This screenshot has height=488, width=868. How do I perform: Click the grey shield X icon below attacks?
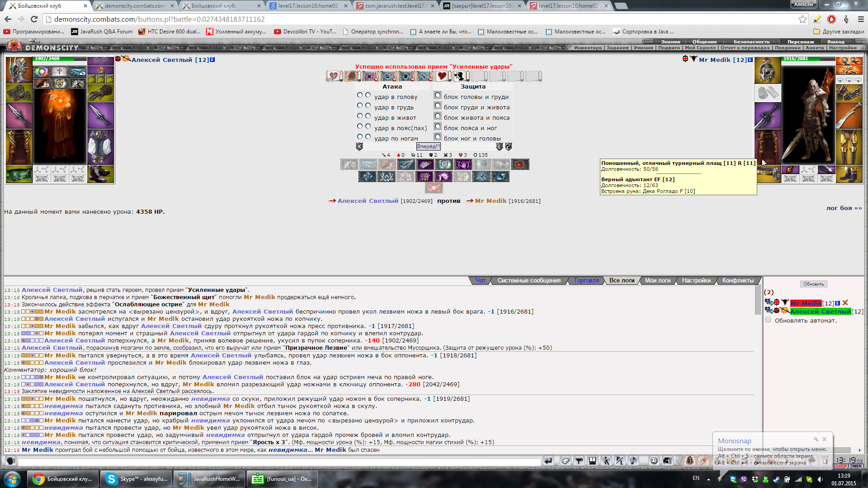point(359,146)
